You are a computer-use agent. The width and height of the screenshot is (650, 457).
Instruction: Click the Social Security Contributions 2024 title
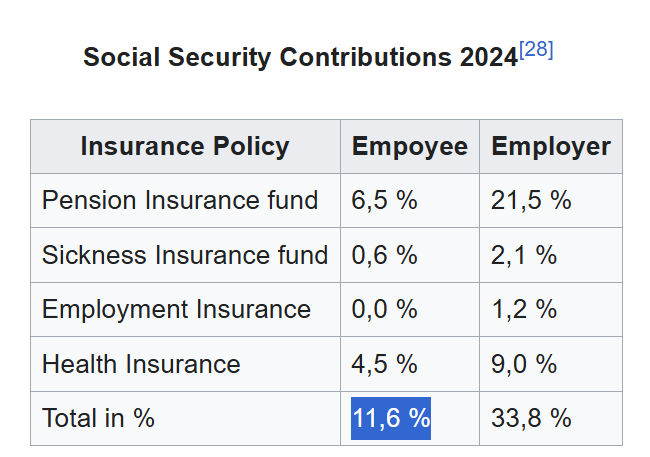pyautogui.click(x=300, y=57)
